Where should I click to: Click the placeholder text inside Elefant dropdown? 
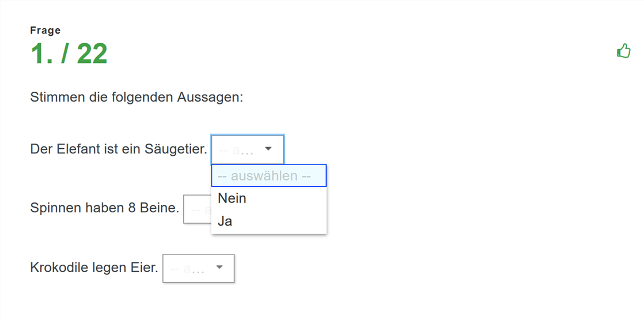tap(236, 150)
